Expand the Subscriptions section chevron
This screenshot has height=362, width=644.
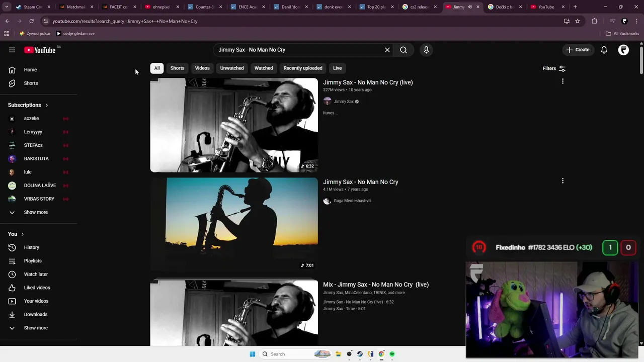47,105
